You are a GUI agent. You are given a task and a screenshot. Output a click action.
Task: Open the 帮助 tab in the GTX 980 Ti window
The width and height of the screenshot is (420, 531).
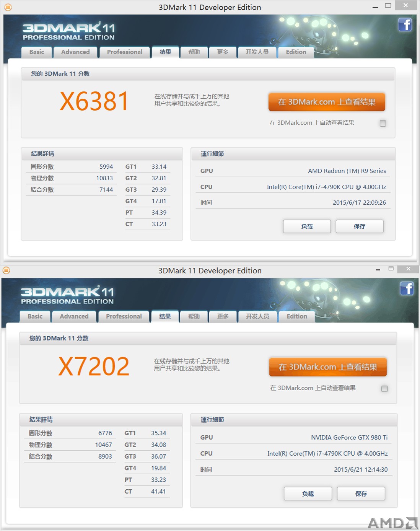pyautogui.click(x=194, y=316)
